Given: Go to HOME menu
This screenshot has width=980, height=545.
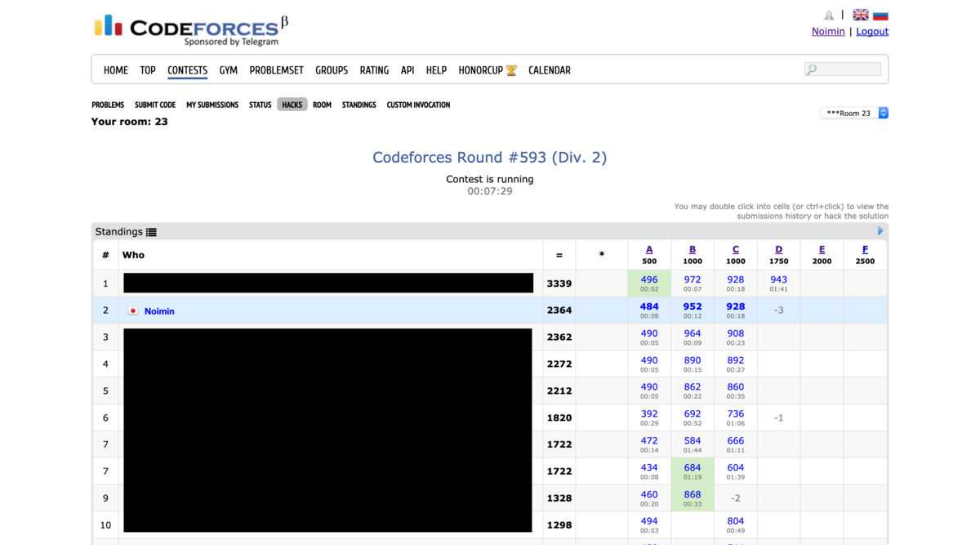Looking at the screenshot, I should tap(116, 70).
